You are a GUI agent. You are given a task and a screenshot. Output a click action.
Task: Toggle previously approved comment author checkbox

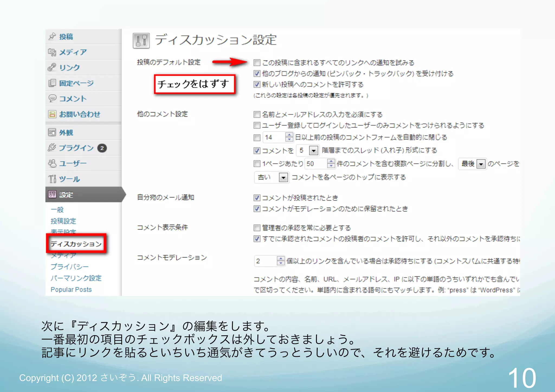[257, 239]
